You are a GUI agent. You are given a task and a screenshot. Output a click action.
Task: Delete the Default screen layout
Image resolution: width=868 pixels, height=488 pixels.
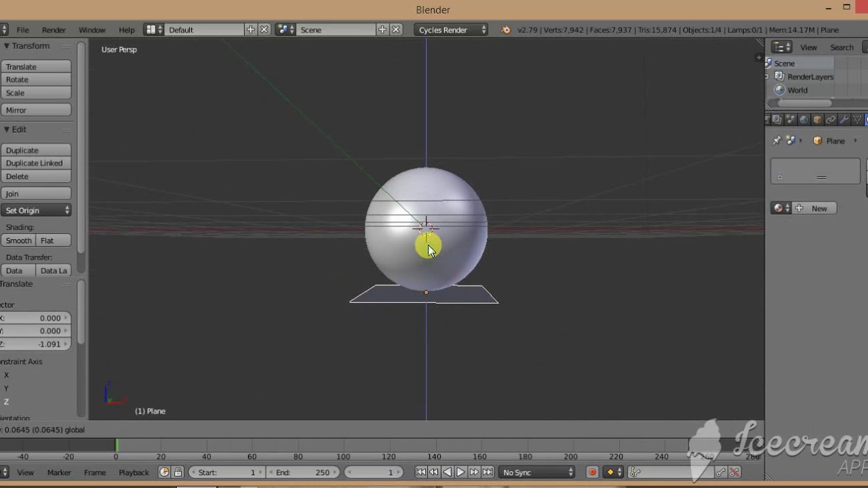tap(264, 30)
